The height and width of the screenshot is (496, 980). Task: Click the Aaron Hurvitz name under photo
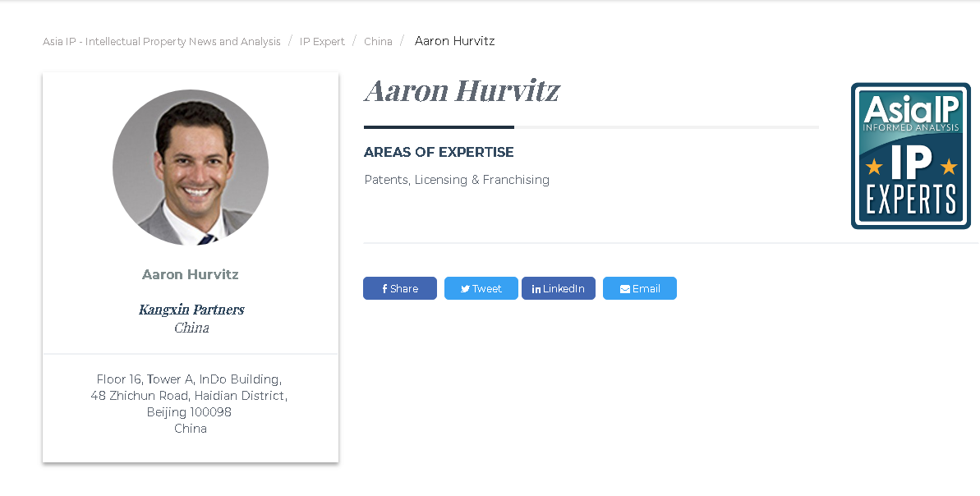click(191, 274)
